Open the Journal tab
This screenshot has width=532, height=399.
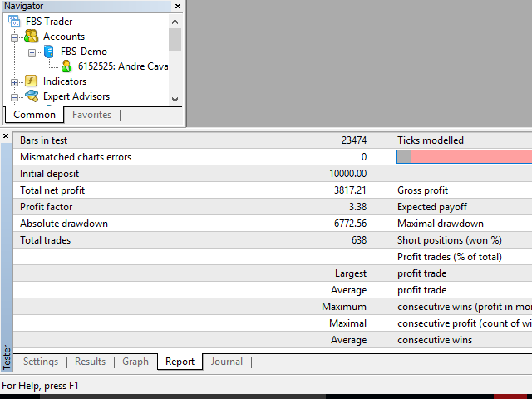coord(226,362)
